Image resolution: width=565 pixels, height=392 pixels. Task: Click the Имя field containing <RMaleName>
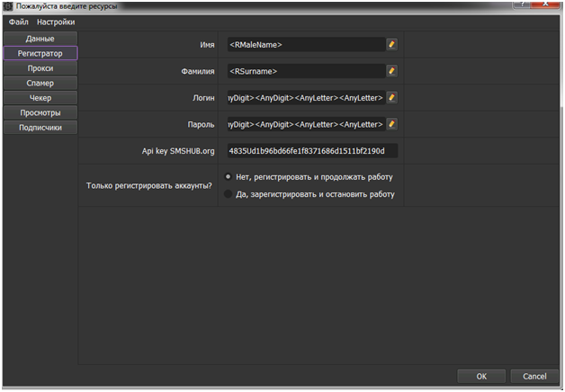click(304, 43)
